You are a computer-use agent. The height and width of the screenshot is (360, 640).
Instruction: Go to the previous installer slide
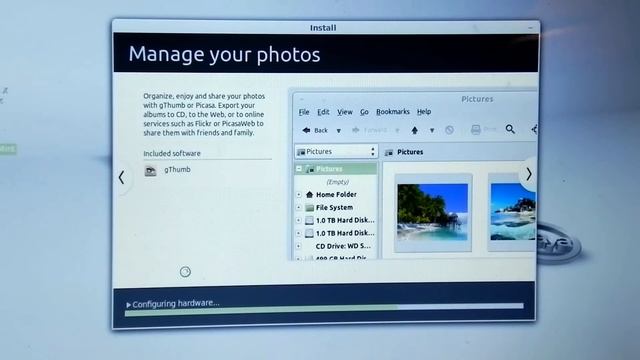point(122,178)
